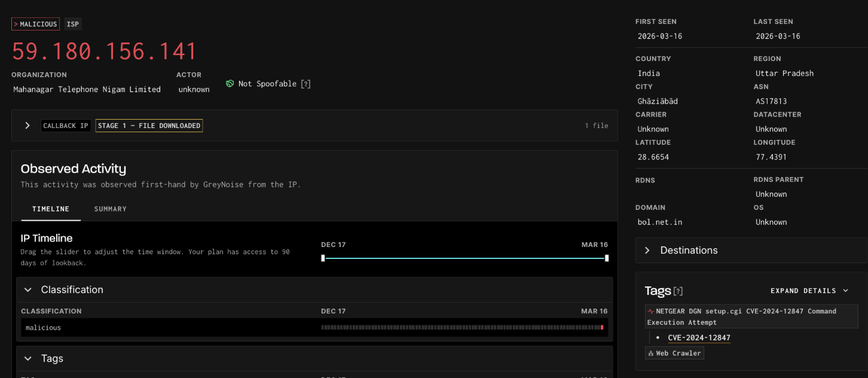This screenshot has width=868, height=378.
Task: Expand the Destinations panel
Action: tap(647, 250)
